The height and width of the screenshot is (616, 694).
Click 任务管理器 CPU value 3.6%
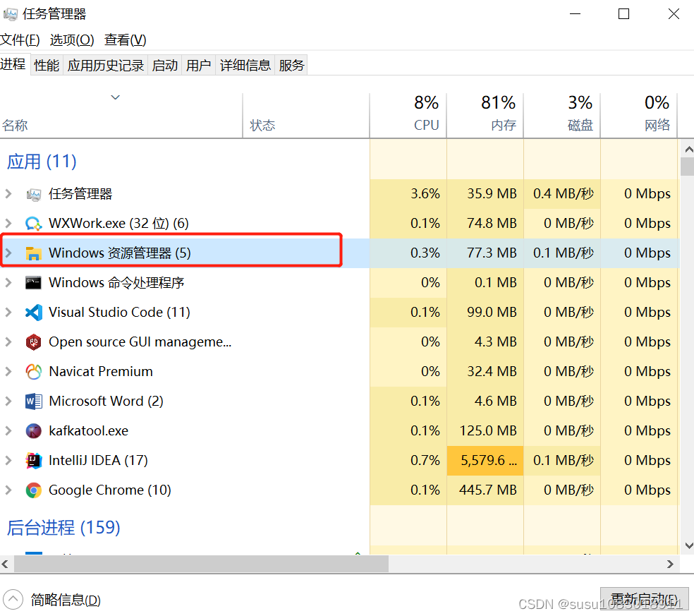pyautogui.click(x=425, y=194)
